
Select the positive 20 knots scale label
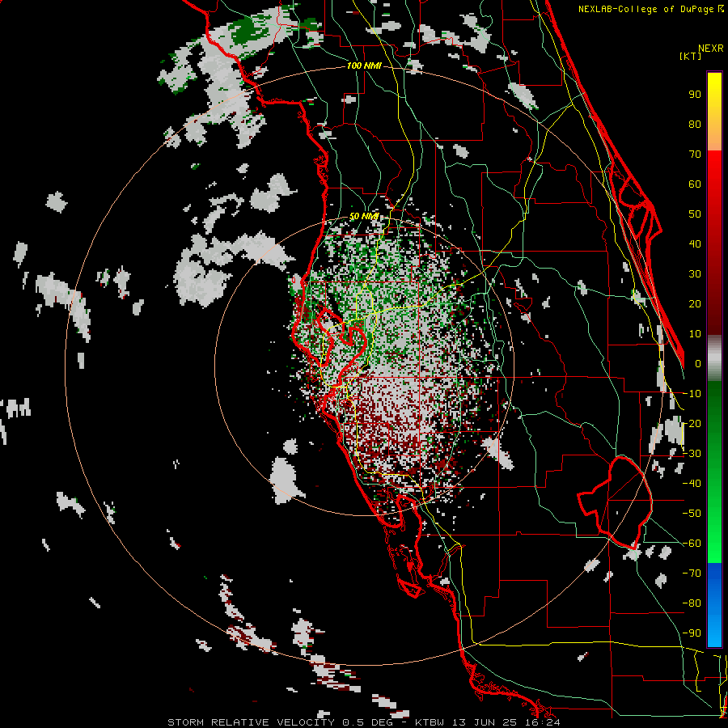[695, 303]
